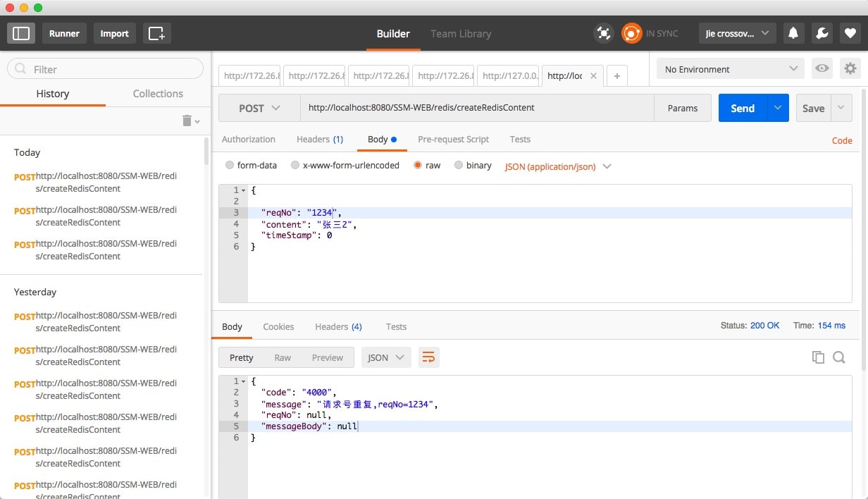Open response Cookies tab
This screenshot has height=499, width=868.
[x=278, y=327]
